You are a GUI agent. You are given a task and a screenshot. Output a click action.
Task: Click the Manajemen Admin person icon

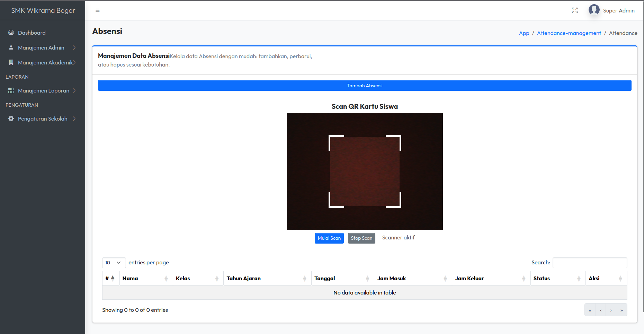11,47
